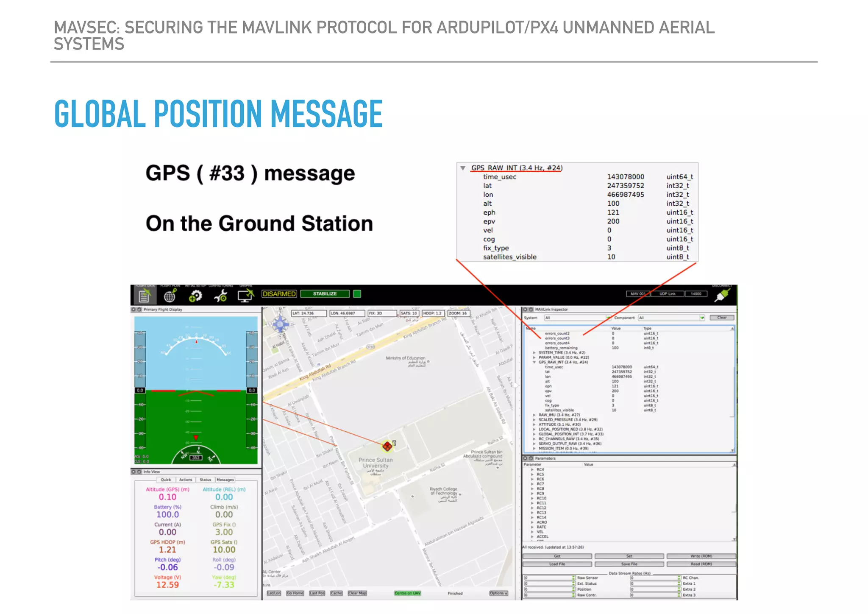Expand the SERVO_OUTPUT_RAW message row

pos(534,444)
